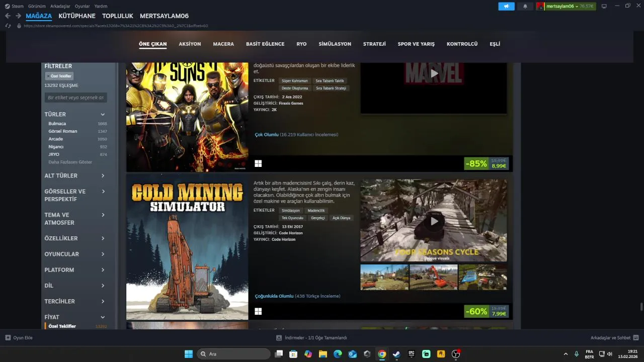Open the friends and chat icon

tap(636, 337)
